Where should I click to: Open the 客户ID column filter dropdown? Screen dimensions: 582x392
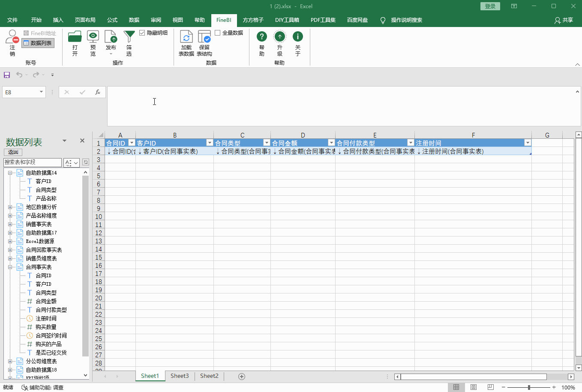(x=210, y=143)
